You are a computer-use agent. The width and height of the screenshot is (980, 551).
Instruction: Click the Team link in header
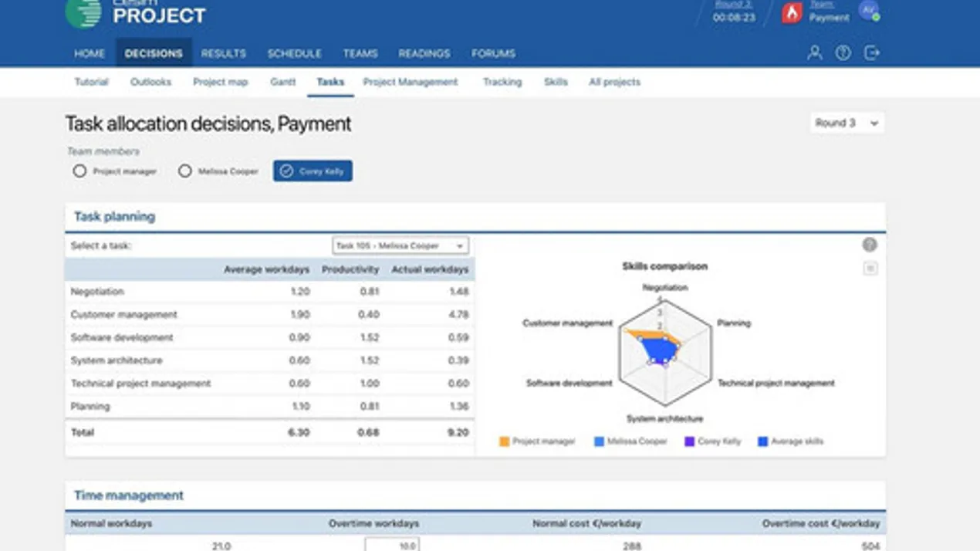[x=821, y=5]
